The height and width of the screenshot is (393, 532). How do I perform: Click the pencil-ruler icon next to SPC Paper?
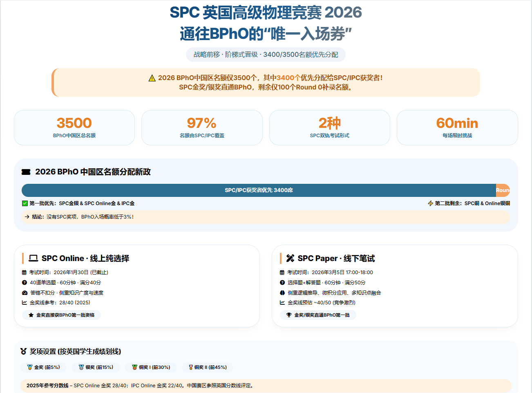pos(290,258)
